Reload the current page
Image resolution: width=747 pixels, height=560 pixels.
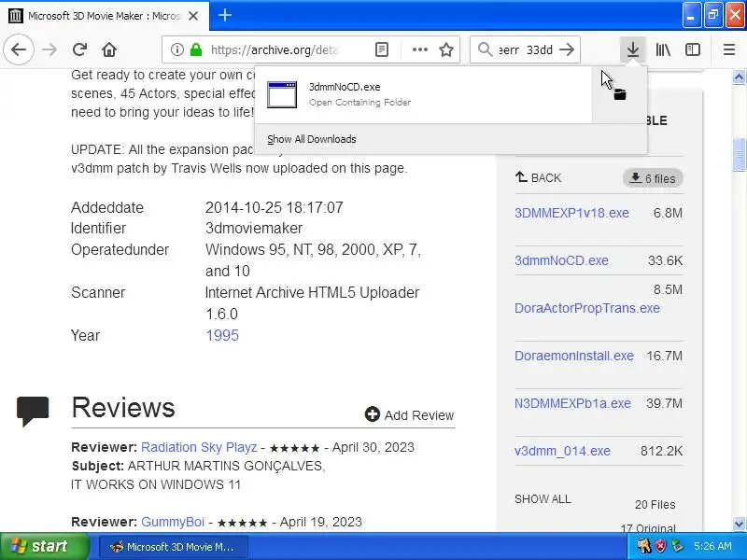[79, 49]
